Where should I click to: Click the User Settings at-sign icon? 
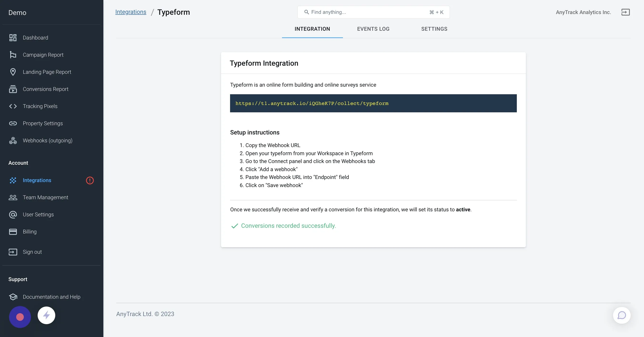13,215
